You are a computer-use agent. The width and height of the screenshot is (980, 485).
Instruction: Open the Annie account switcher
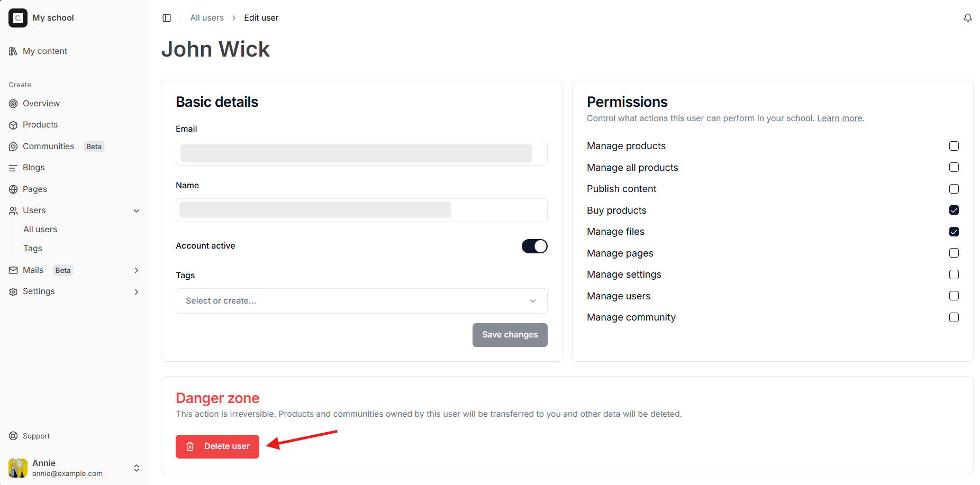(x=137, y=468)
